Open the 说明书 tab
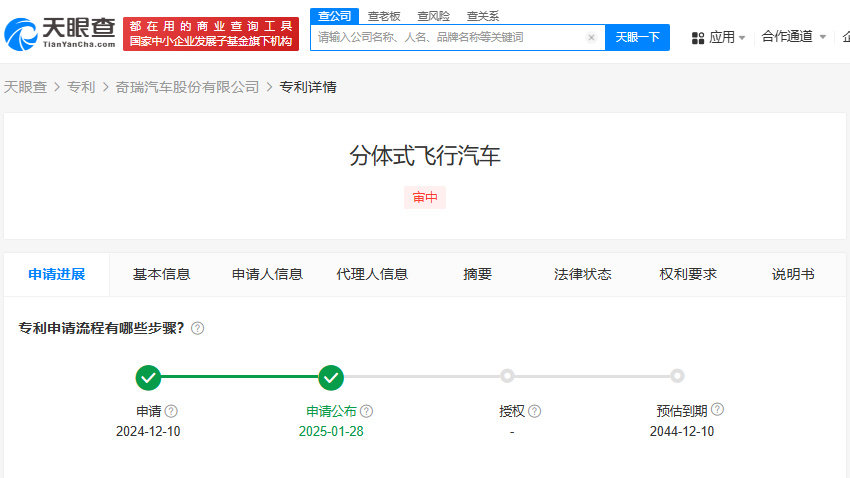 [x=793, y=274]
